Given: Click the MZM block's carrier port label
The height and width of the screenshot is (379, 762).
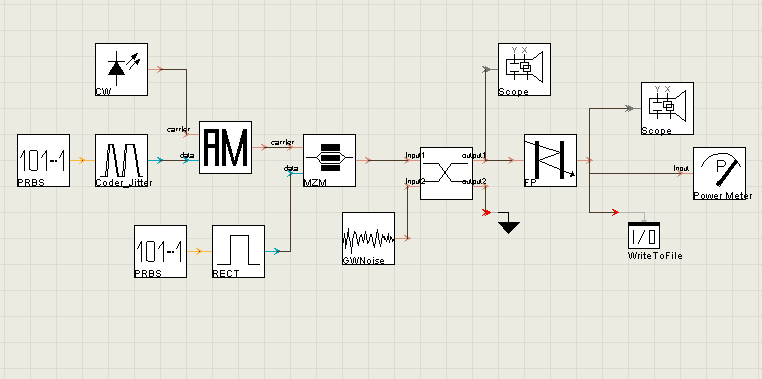Looking at the screenshot, I should coord(282,142).
